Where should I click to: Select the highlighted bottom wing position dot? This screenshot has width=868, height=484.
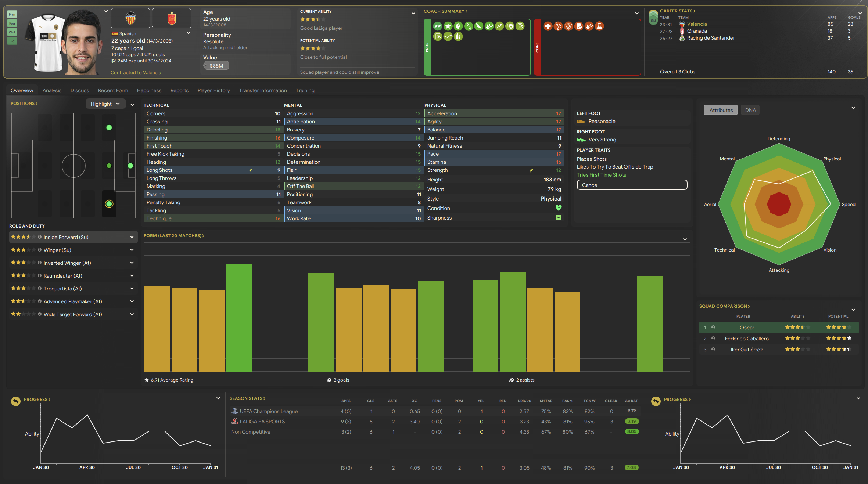(109, 204)
